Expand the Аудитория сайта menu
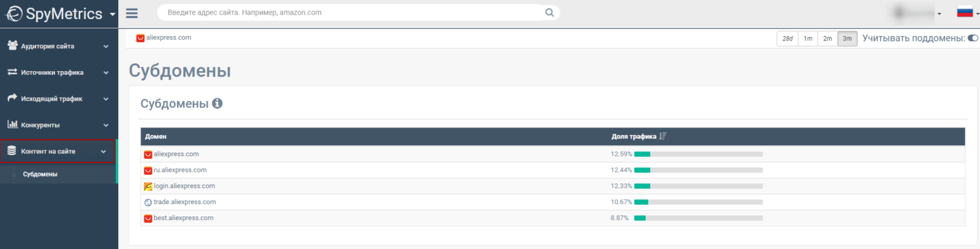980x249 pixels. (x=58, y=46)
